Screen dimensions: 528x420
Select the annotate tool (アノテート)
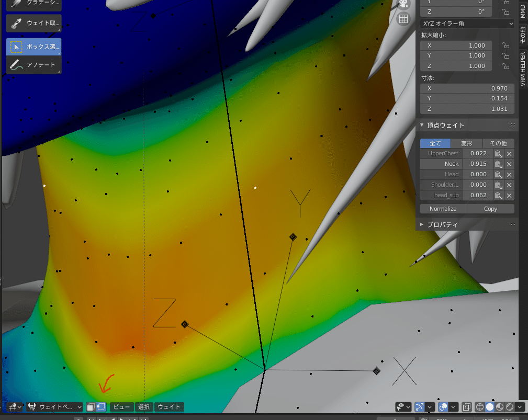(33, 65)
